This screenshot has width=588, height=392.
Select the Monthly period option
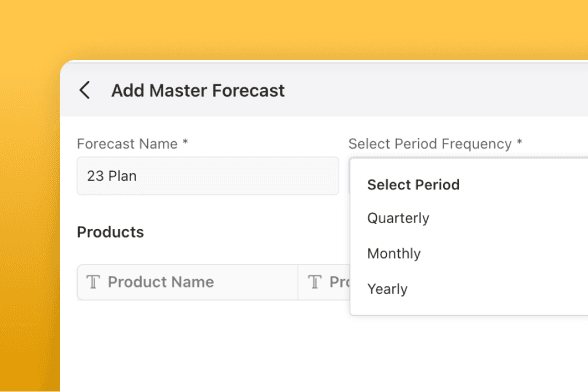394,254
